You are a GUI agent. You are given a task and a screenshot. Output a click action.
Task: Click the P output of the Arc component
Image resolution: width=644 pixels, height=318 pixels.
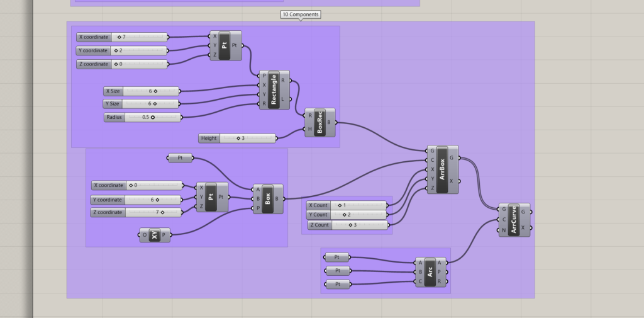(439, 272)
